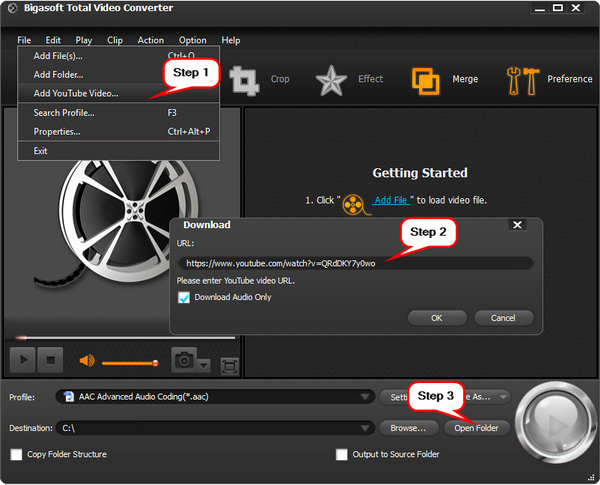Open the Help menu
The image size is (600, 485).
[x=231, y=40]
